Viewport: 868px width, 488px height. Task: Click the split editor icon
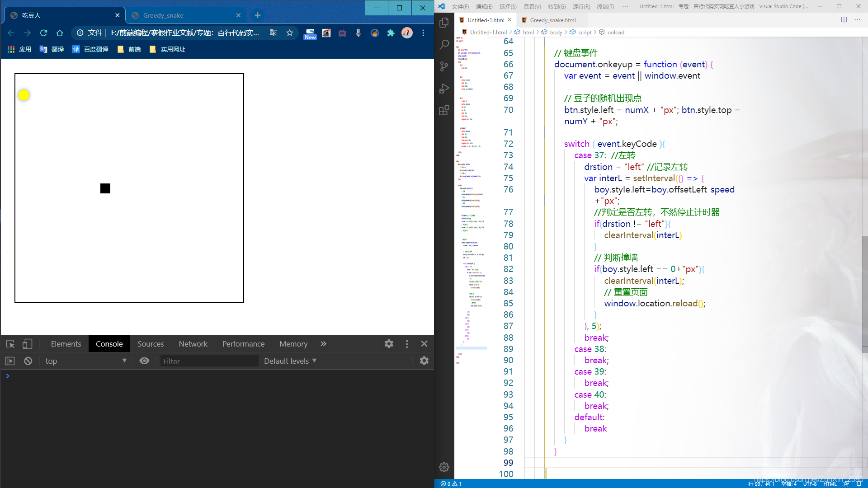844,20
